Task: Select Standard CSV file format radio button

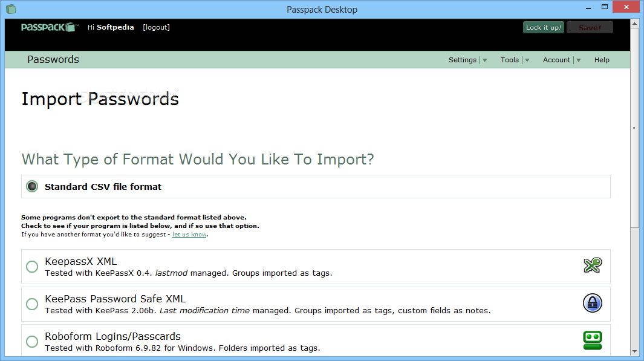Action: coord(32,186)
